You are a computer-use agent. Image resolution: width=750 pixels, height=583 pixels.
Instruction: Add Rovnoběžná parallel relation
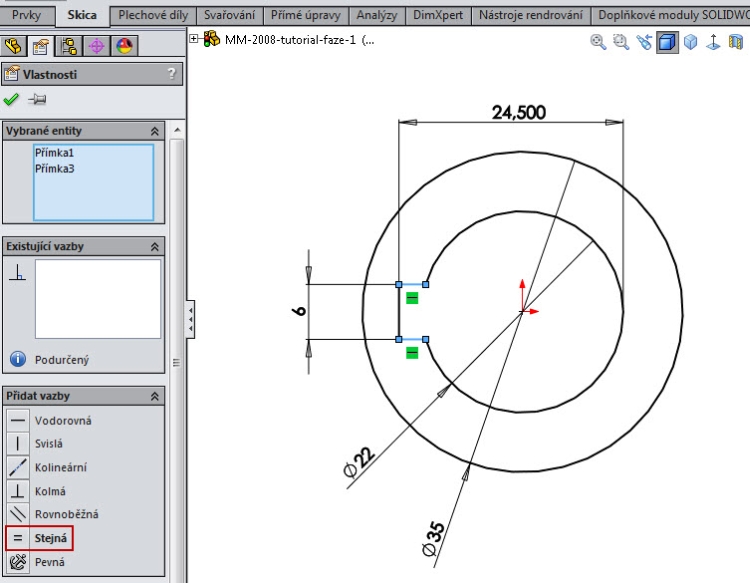pos(53,514)
